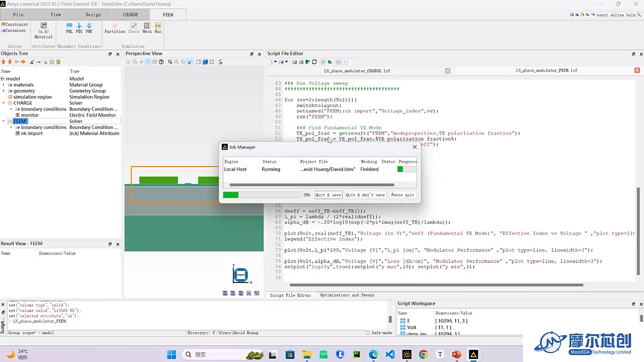Open Visual Studio Code from the taskbar
644x362 pixels.
click(390, 354)
